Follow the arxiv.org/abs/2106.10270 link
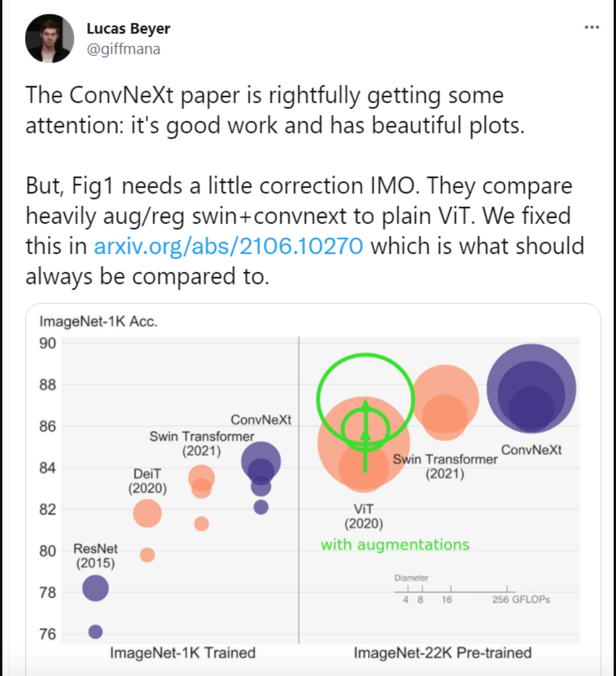The height and width of the screenshot is (676, 616). (x=229, y=246)
